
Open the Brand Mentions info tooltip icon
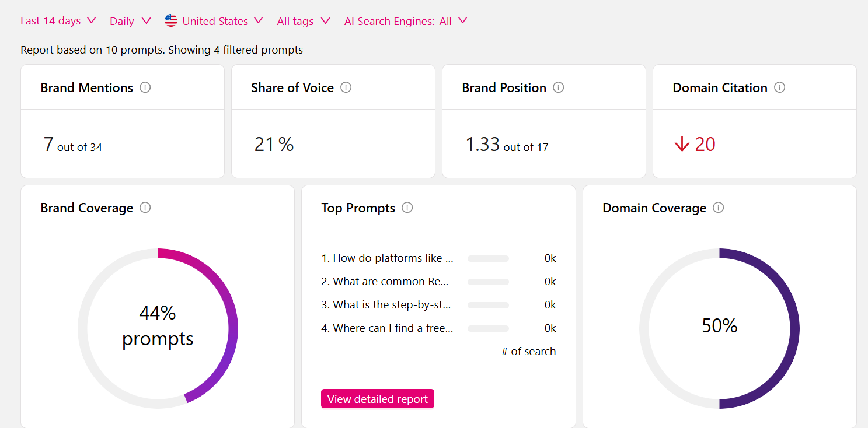point(145,87)
